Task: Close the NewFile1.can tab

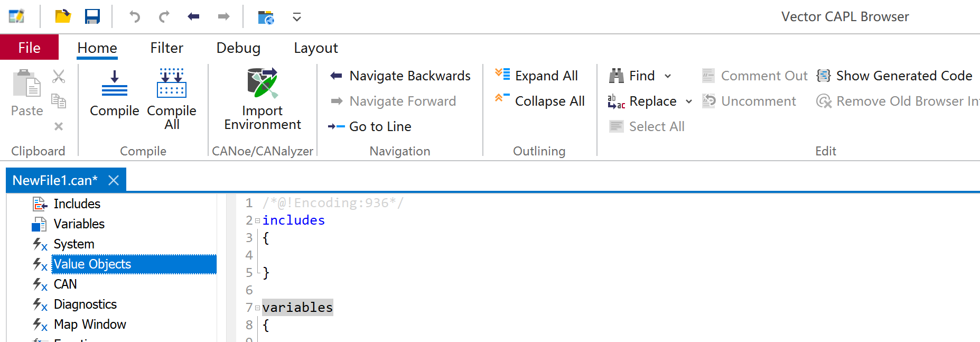Action: 113,180
